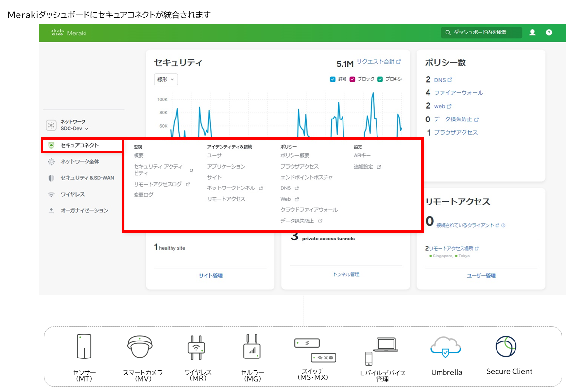
Task: Click the セルラー (MG) gateway icon
Action: click(252, 346)
